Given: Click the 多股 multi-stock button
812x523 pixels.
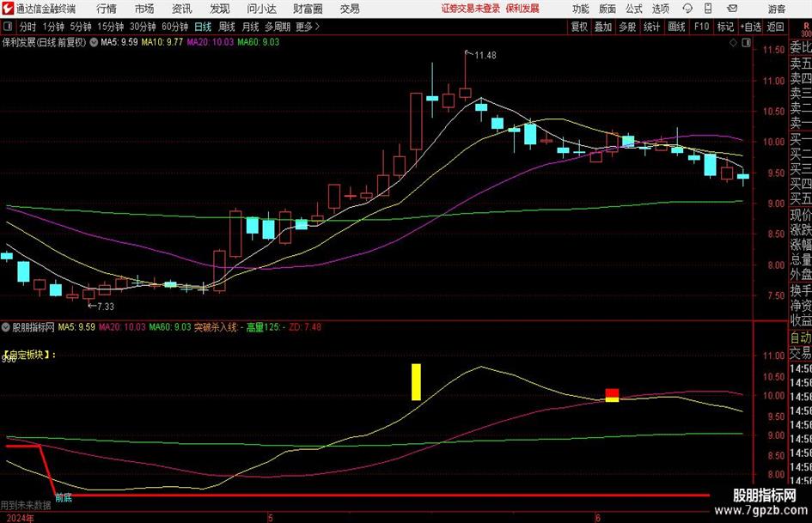Looking at the screenshot, I should click(627, 27).
